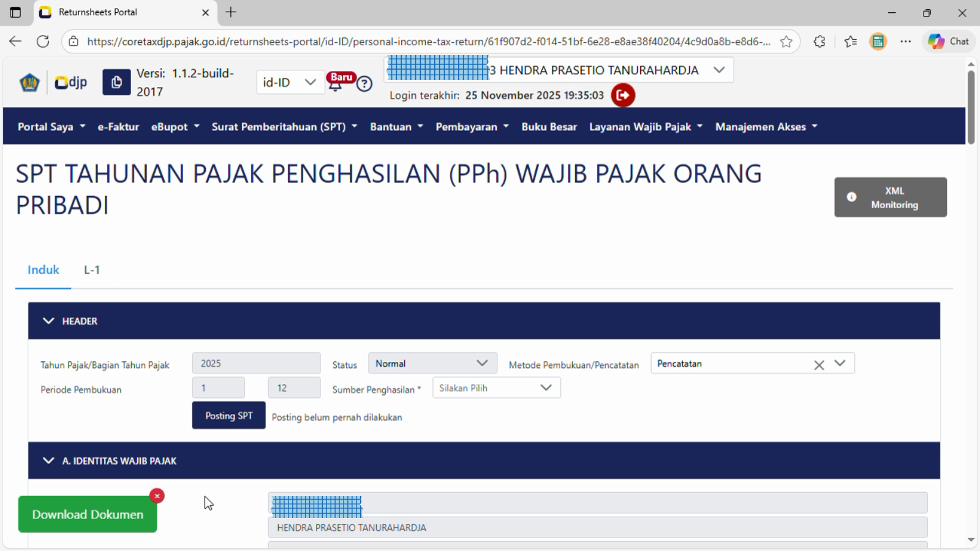Image resolution: width=980 pixels, height=551 pixels.
Task: Click the Posting SPT button
Action: tap(228, 416)
